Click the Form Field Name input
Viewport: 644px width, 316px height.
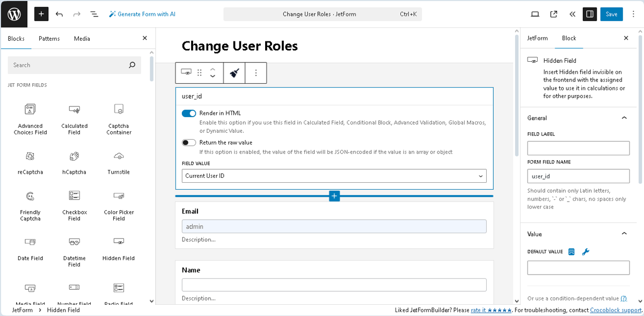pyautogui.click(x=579, y=176)
